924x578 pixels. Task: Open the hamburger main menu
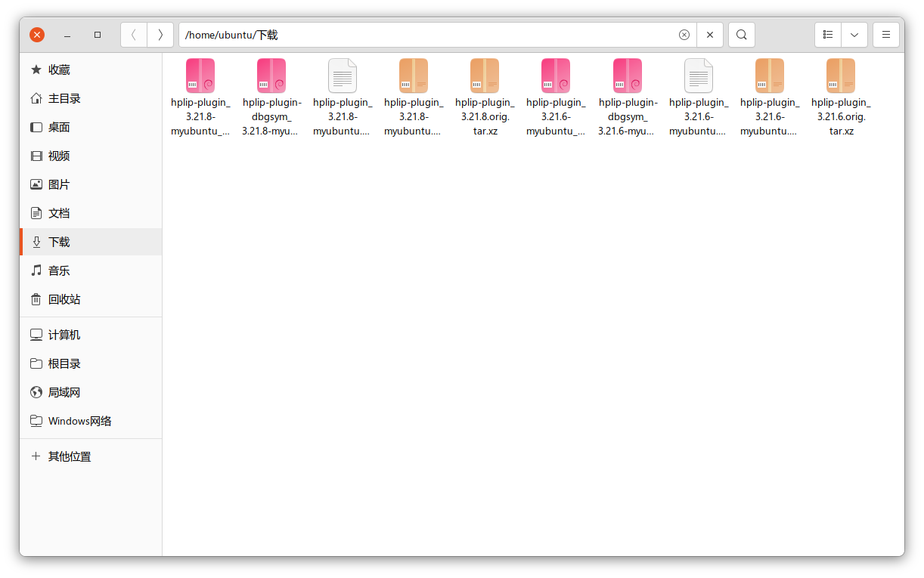[x=886, y=35]
